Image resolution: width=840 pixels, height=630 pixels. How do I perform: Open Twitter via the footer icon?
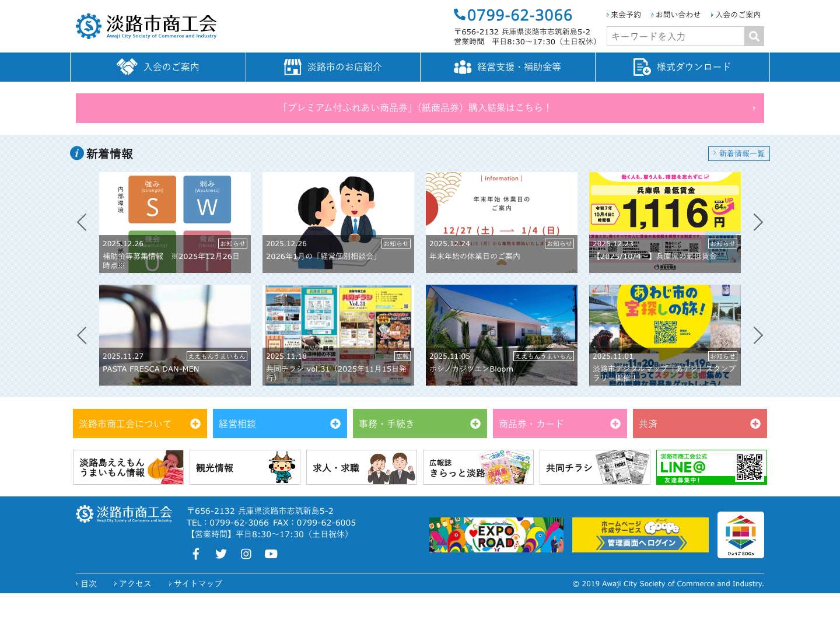tap(221, 554)
